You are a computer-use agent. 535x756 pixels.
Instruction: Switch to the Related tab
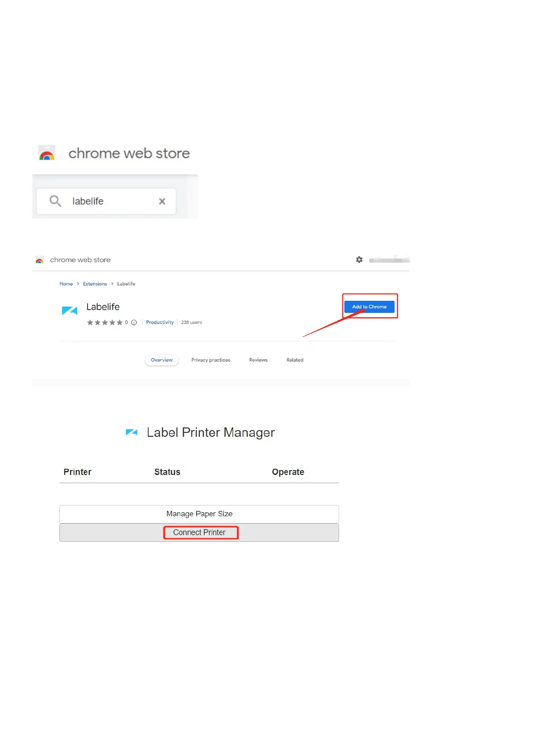coord(295,360)
